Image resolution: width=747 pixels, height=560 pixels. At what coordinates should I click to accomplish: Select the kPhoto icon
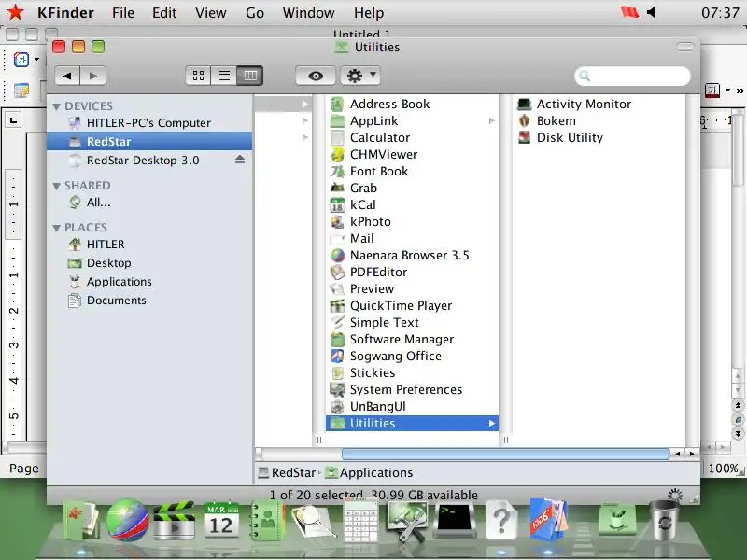337,221
